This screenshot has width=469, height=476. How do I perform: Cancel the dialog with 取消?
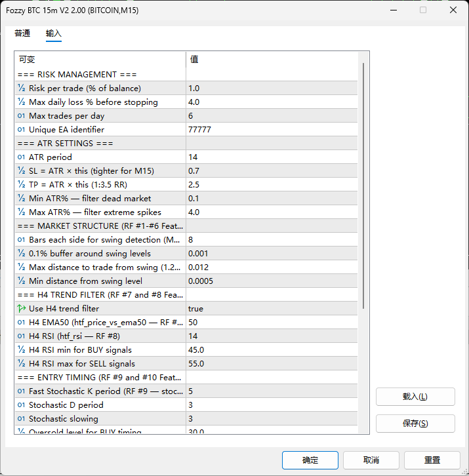tap(371, 460)
